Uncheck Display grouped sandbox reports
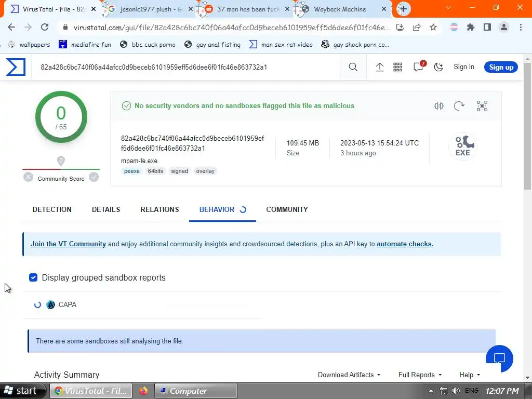The image size is (532, 399). 33,277
